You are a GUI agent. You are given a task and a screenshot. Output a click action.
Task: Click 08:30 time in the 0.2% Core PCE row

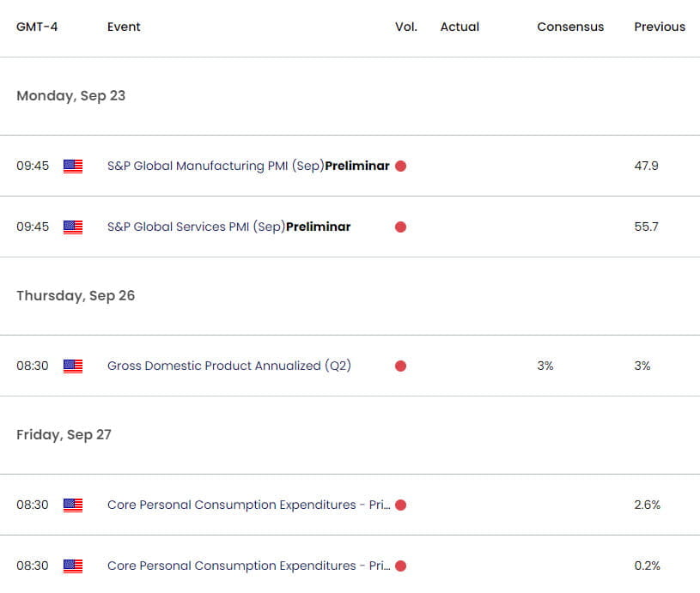32,566
